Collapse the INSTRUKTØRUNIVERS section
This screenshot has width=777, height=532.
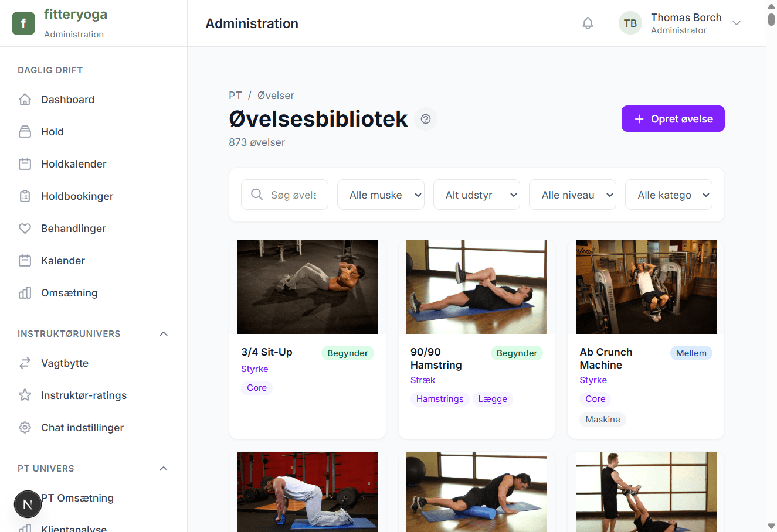[164, 333]
